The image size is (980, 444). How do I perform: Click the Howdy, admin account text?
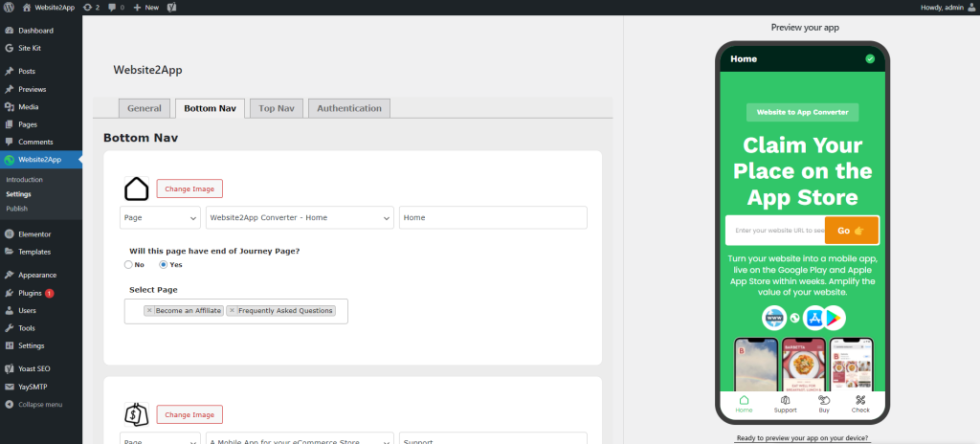pyautogui.click(x=943, y=8)
